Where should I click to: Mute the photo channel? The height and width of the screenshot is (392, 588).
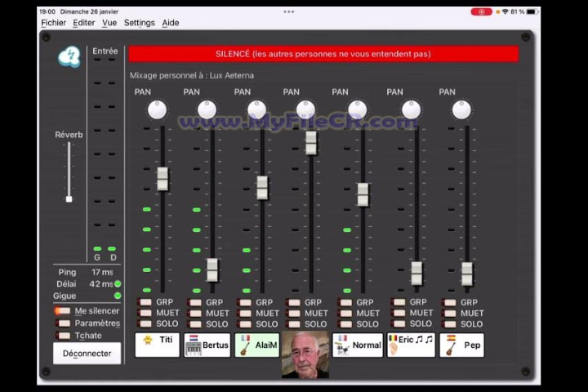pos(294,314)
